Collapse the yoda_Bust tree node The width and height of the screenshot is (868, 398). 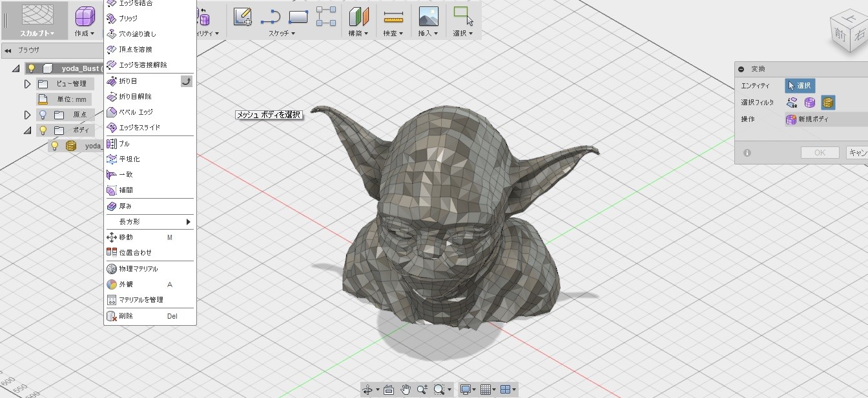pos(16,68)
